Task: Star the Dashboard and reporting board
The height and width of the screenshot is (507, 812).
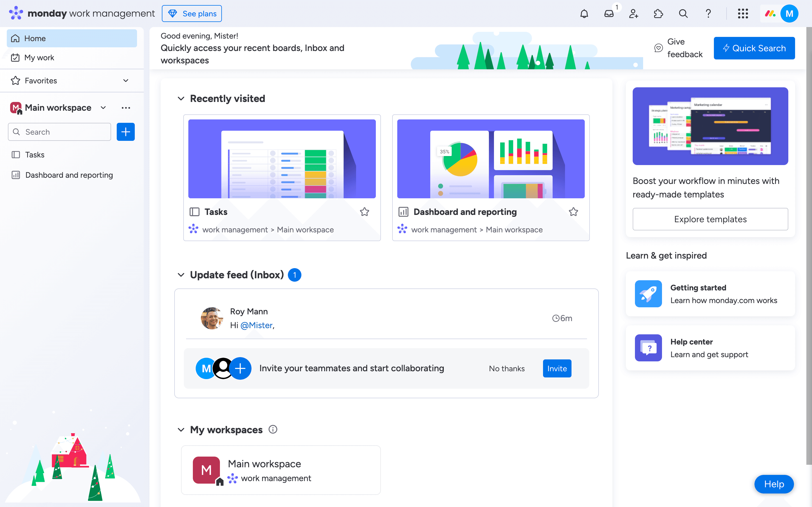Action: point(573,212)
